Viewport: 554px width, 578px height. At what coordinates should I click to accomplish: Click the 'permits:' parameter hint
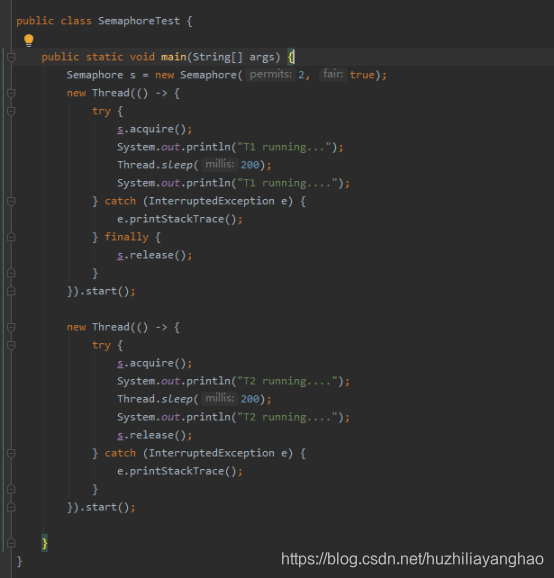tap(271, 74)
